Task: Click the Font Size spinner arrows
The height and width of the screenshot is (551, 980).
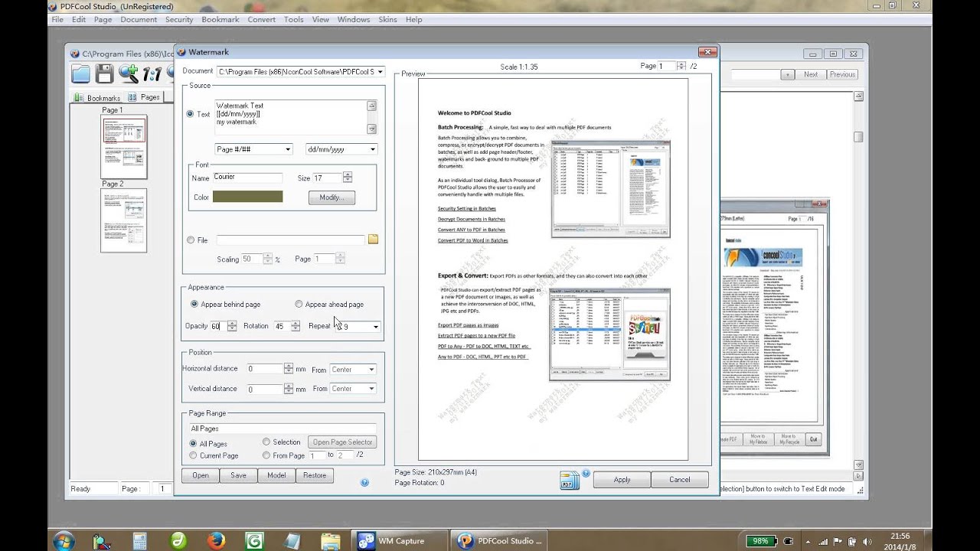Action: pyautogui.click(x=348, y=178)
